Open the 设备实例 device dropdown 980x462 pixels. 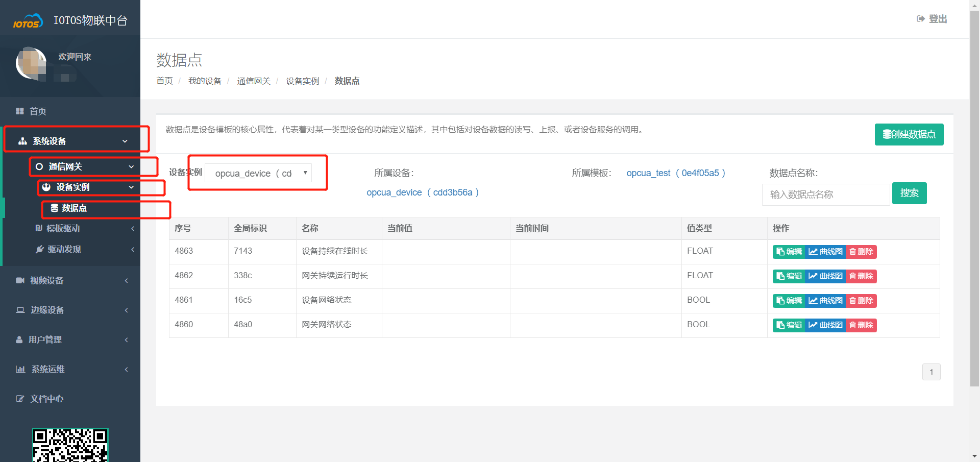[x=258, y=173]
